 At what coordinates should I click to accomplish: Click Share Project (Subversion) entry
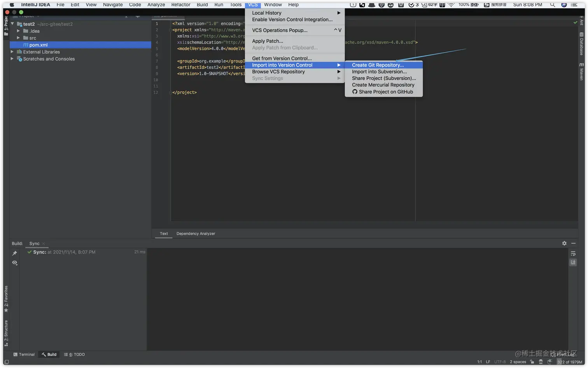click(383, 78)
